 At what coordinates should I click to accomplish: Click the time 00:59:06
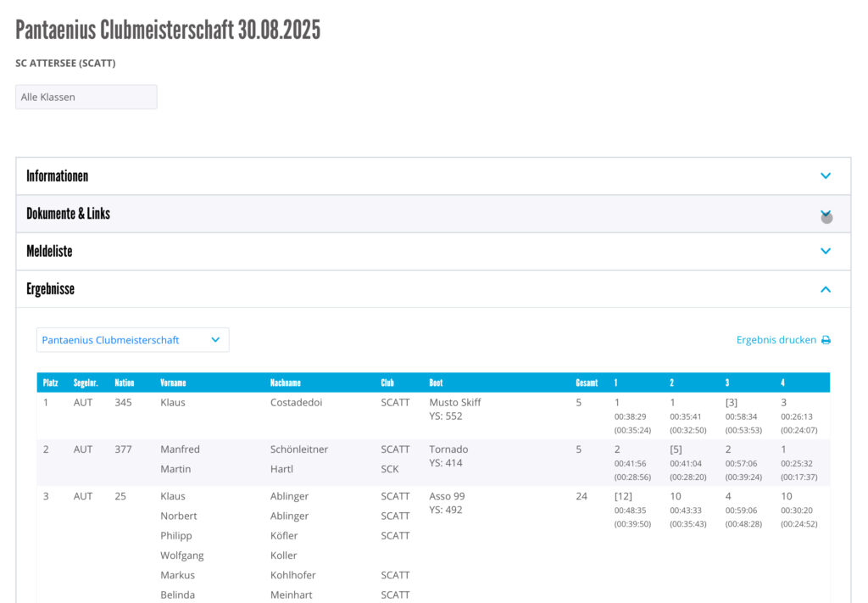pos(741,511)
